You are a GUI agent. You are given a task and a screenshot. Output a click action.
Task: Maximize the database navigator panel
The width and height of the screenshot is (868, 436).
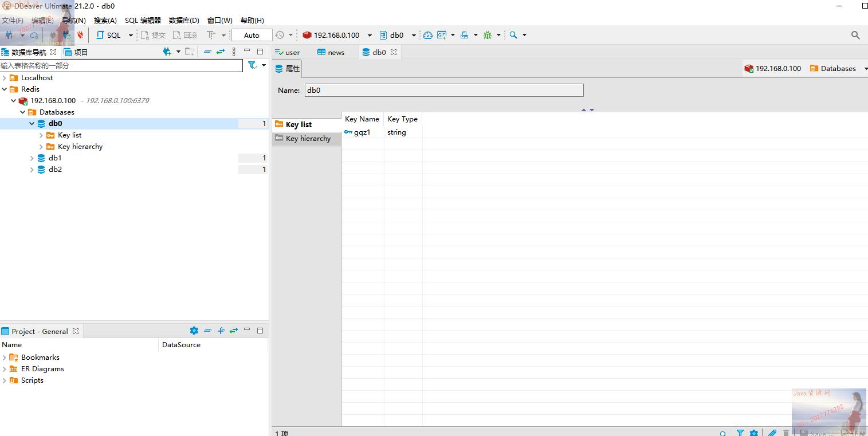[260, 51]
